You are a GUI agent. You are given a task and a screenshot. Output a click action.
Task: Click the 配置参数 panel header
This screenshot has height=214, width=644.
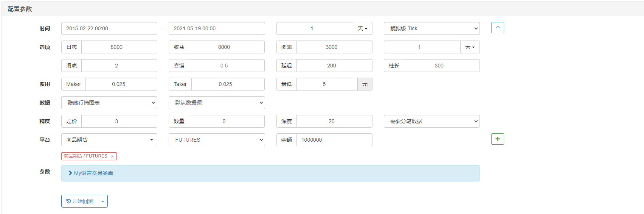[x=323, y=9]
